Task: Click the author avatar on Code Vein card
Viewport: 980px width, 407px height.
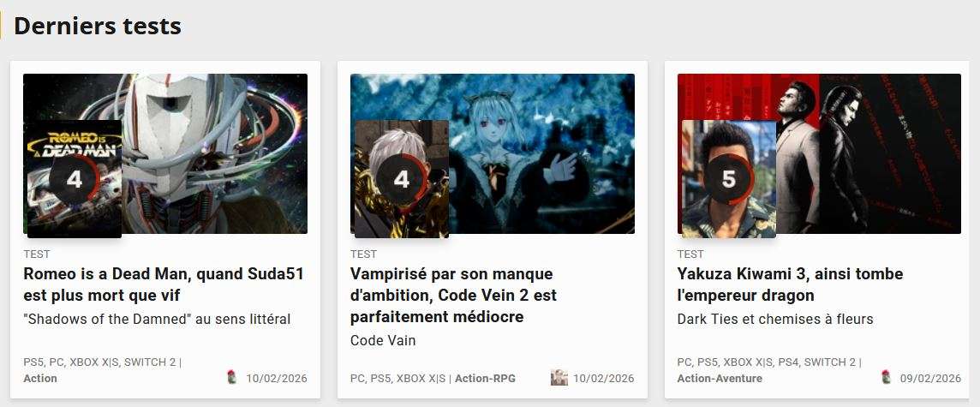Action: point(559,378)
